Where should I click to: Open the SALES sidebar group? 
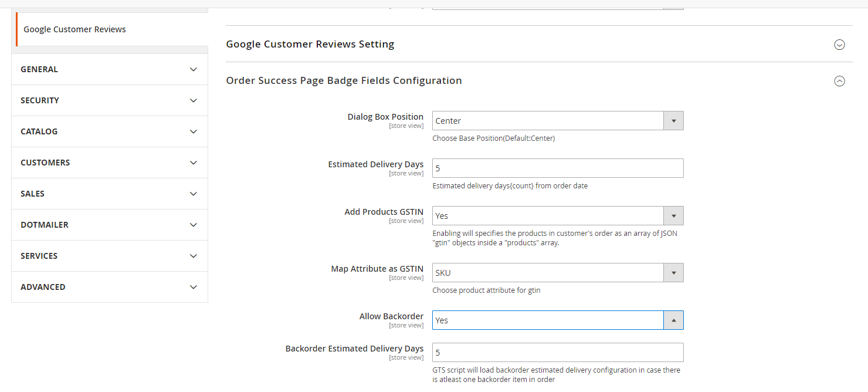[109, 194]
